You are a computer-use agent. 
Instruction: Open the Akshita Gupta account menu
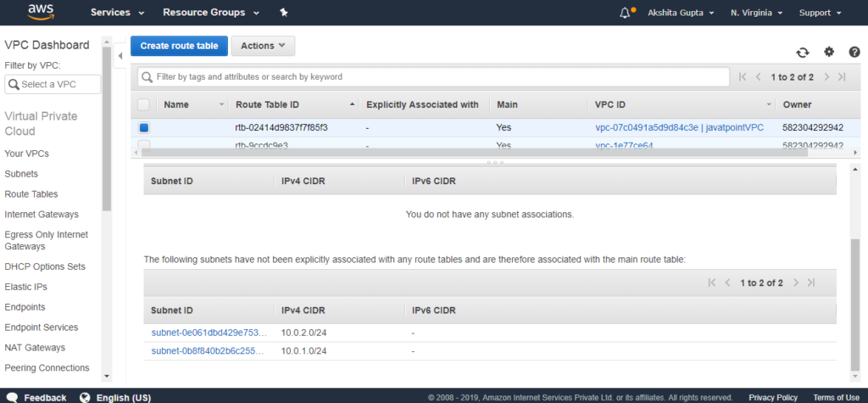[x=681, y=12]
